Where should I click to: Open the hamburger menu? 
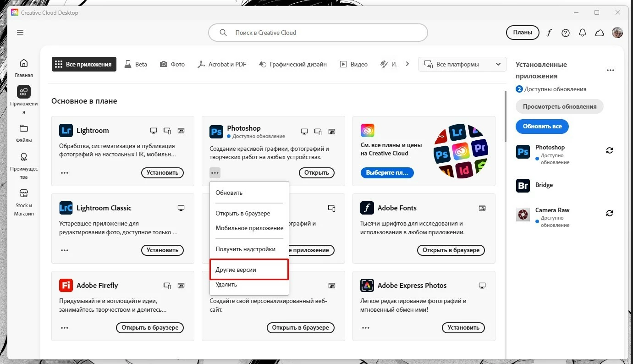20,33
